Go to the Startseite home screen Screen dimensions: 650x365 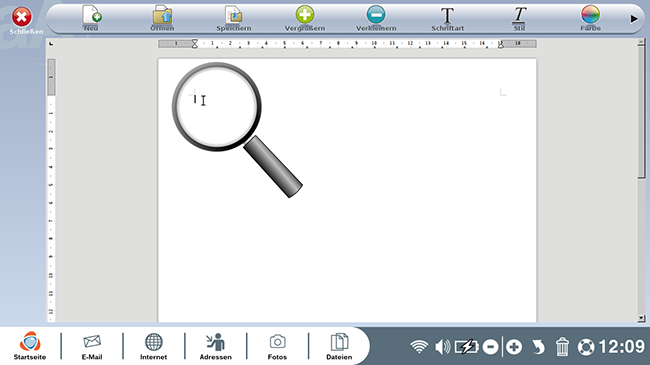[x=30, y=346]
